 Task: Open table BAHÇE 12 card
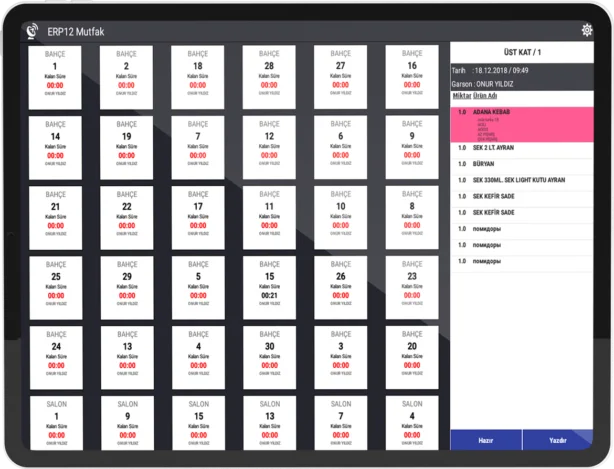tap(269, 147)
